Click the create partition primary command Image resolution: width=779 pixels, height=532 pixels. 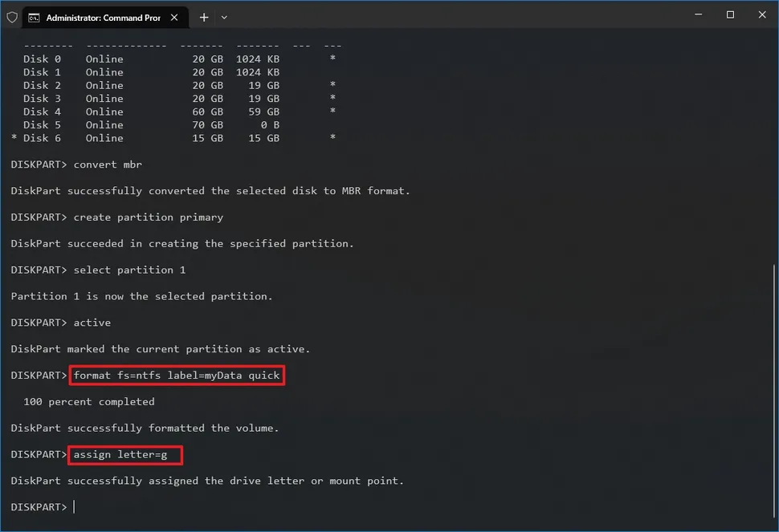pos(148,217)
